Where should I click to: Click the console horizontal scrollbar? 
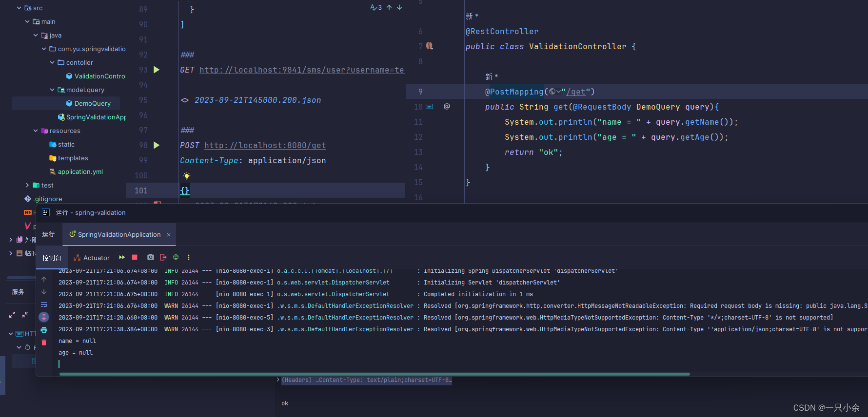point(375,374)
